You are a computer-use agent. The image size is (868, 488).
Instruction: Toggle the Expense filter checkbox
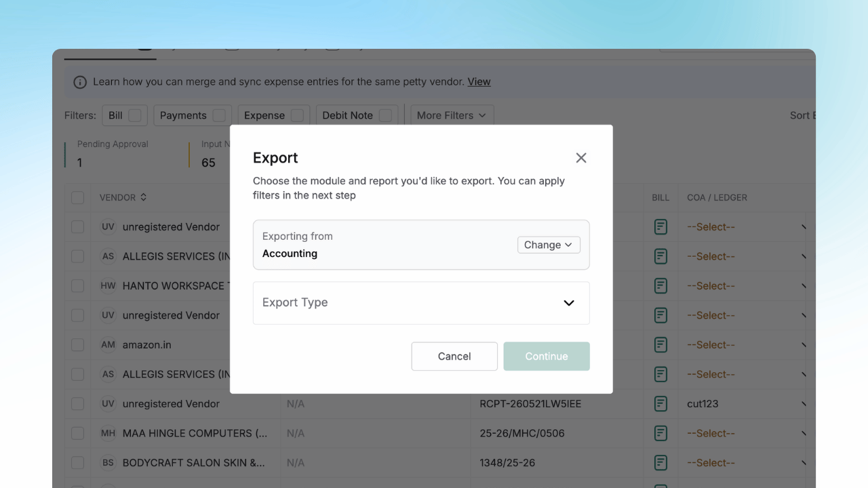pyautogui.click(x=297, y=115)
